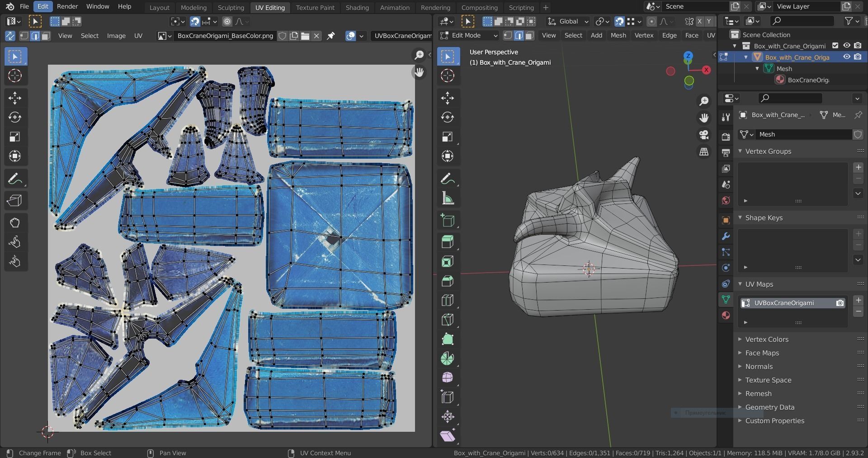Switch to Shading workspace tab
Viewport: 868px width, 458px height.
pyautogui.click(x=357, y=8)
